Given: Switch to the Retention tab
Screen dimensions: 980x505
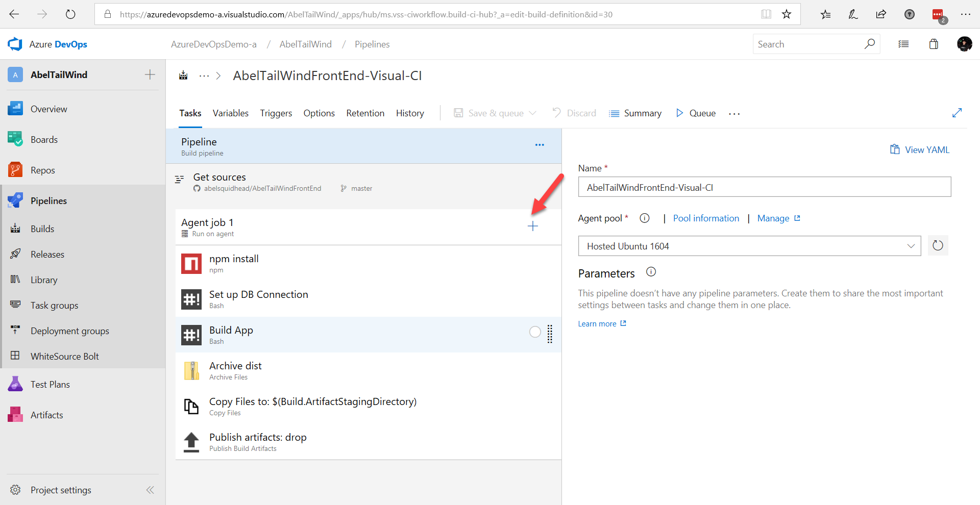Looking at the screenshot, I should (365, 113).
